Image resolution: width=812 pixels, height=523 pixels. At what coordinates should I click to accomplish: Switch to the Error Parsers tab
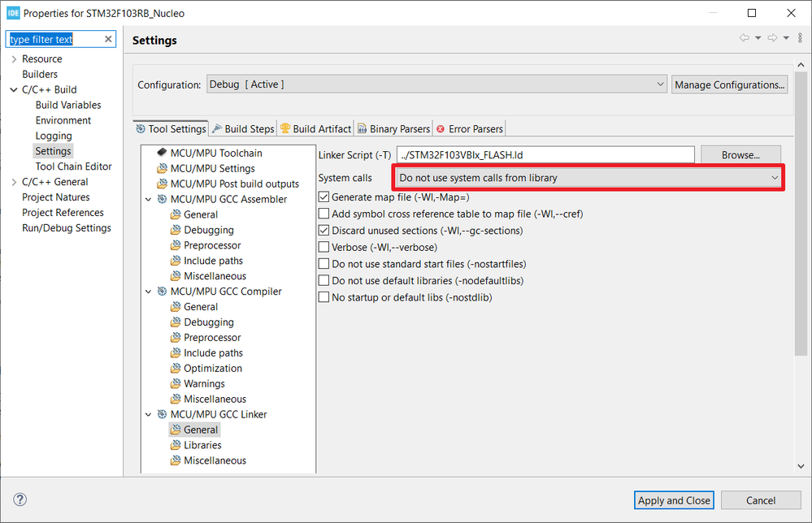469,128
